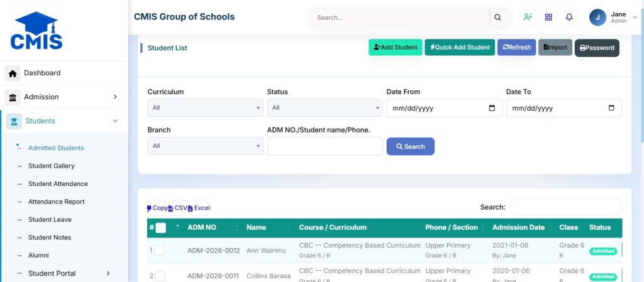Export table as CSV

pyautogui.click(x=178, y=209)
